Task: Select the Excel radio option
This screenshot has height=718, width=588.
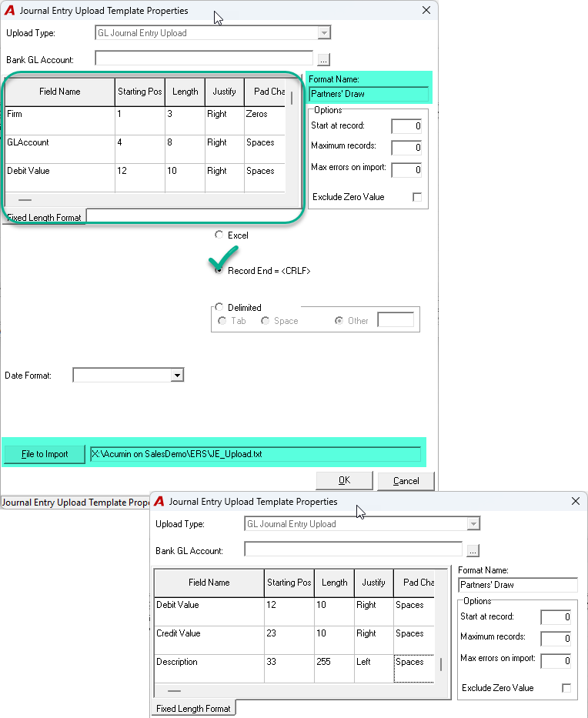Action: pyautogui.click(x=219, y=235)
